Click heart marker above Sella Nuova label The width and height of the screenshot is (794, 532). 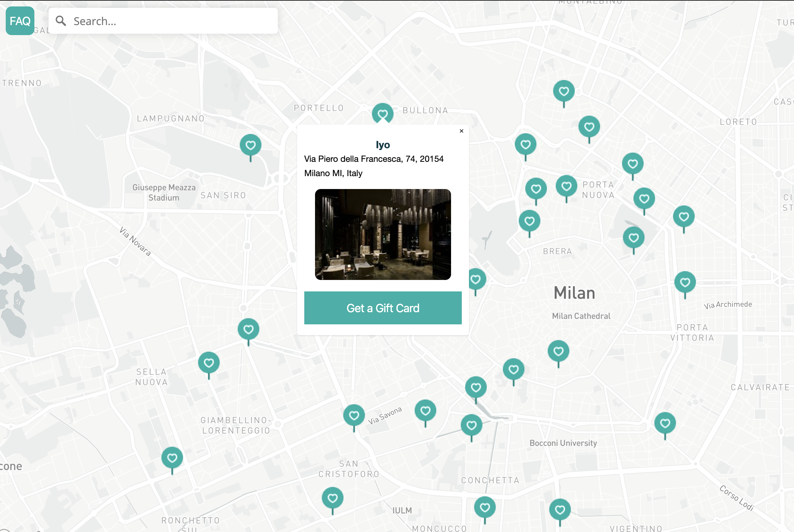209,363
